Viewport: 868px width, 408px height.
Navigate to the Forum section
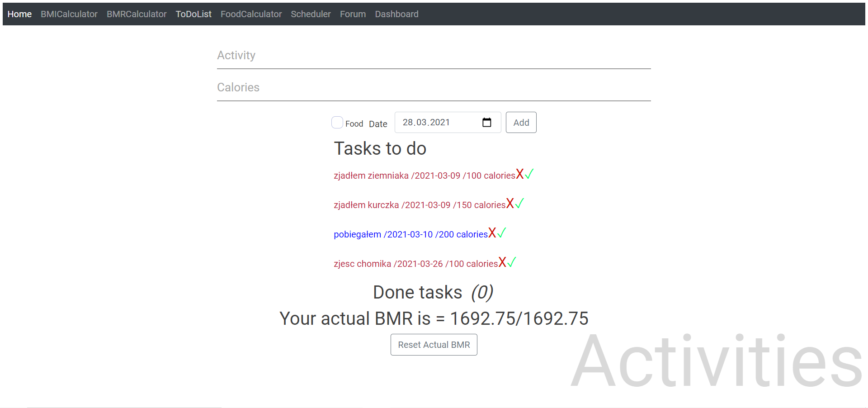pyautogui.click(x=353, y=14)
